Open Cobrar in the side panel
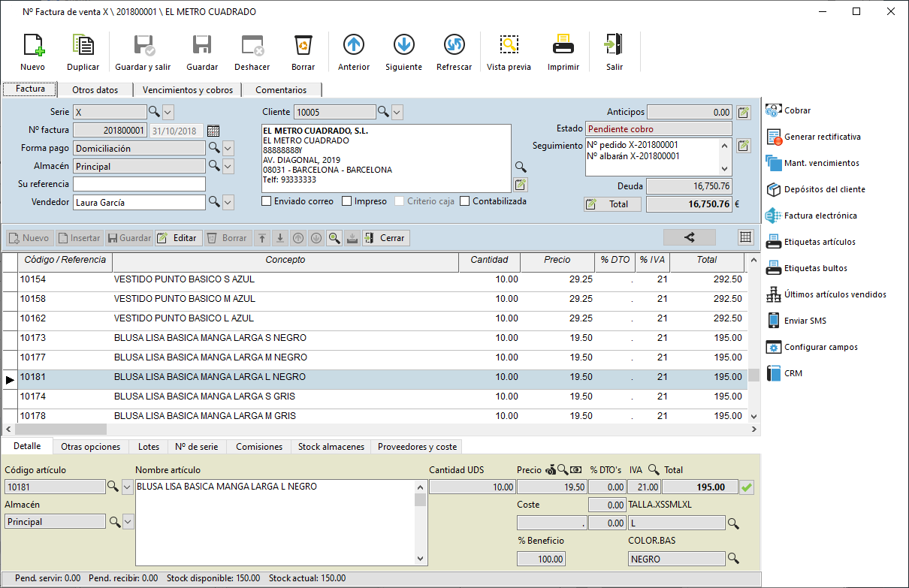The width and height of the screenshot is (909, 588). (789, 110)
